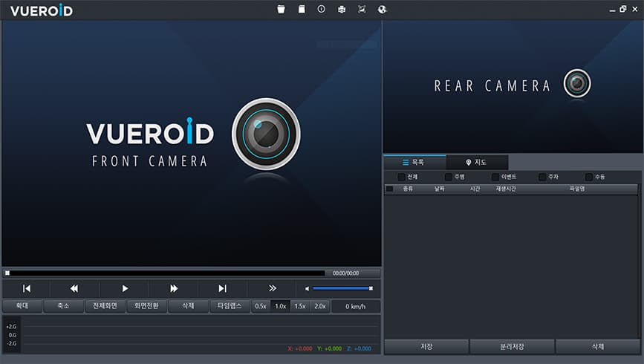Image resolution: width=644 pixels, height=364 pixels.
Task: Click the SD card icon in top toolbar
Action: (x=302, y=9)
